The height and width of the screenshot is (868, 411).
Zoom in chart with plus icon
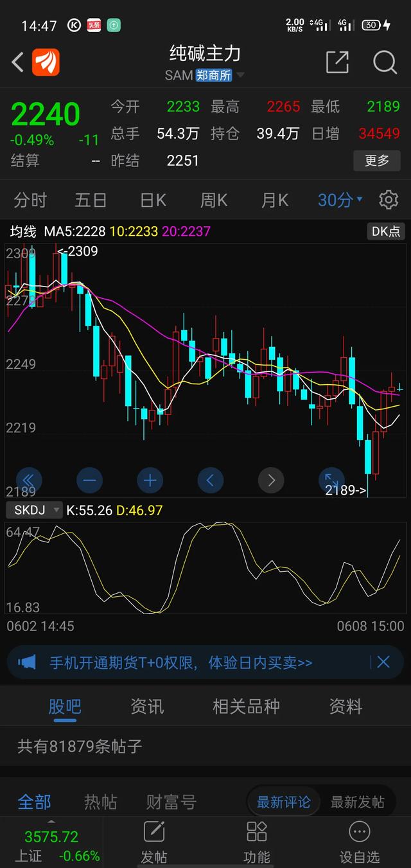[x=150, y=480]
